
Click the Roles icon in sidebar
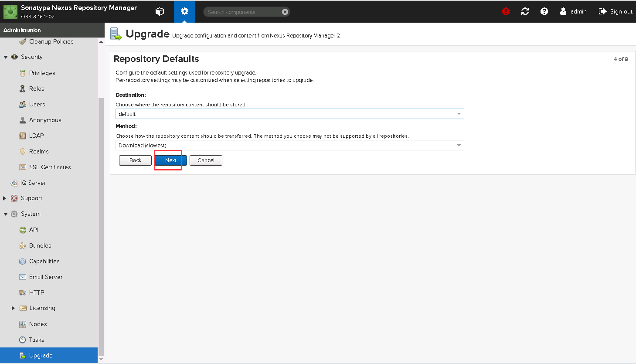pos(23,88)
